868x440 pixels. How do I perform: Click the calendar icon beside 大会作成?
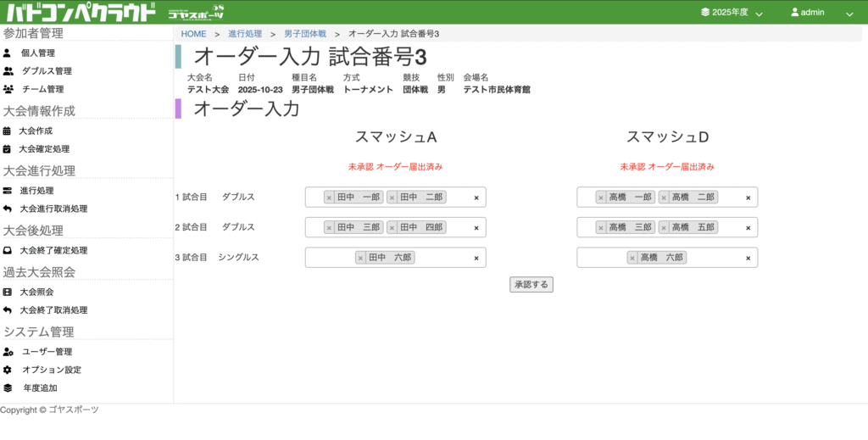[x=8, y=131]
